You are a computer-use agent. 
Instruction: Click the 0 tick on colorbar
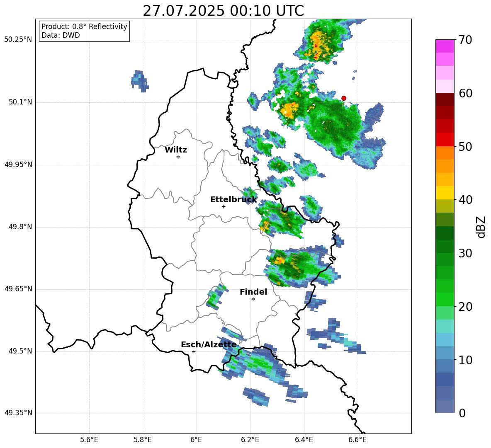coord(462,413)
